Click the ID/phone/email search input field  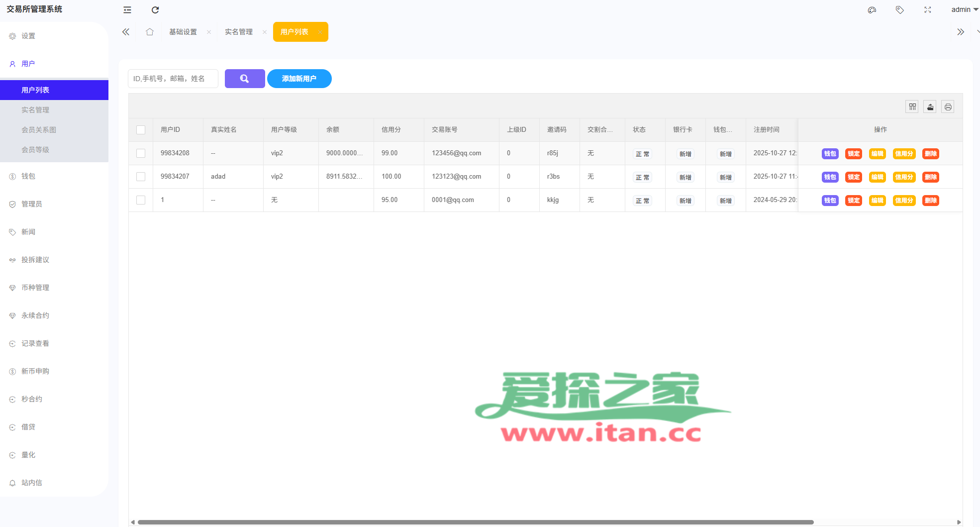coord(173,79)
